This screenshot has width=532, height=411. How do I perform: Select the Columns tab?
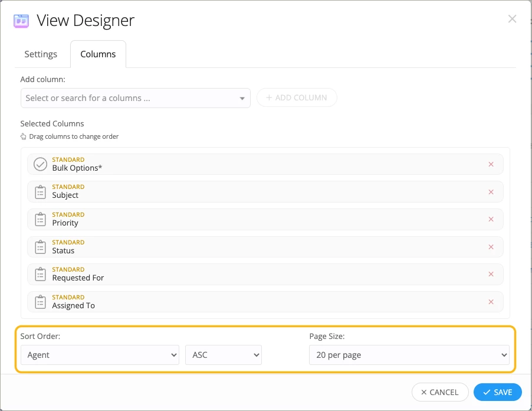pyautogui.click(x=98, y=54)
